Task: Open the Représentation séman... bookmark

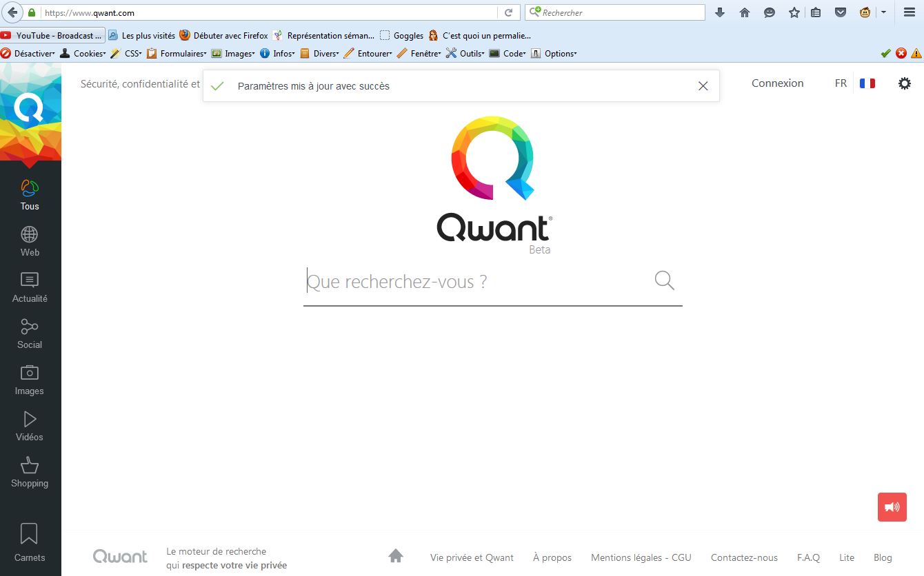Action: coord(324,35)
